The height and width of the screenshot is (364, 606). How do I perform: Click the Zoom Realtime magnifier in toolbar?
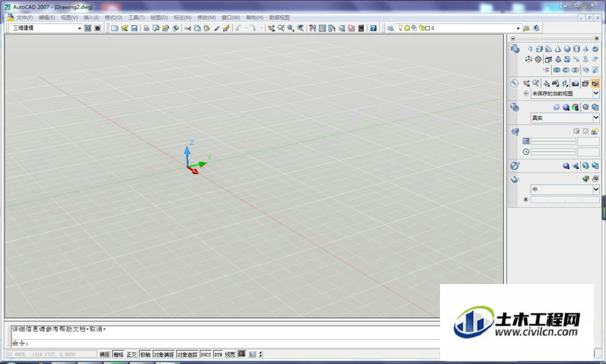pos(281,28)
